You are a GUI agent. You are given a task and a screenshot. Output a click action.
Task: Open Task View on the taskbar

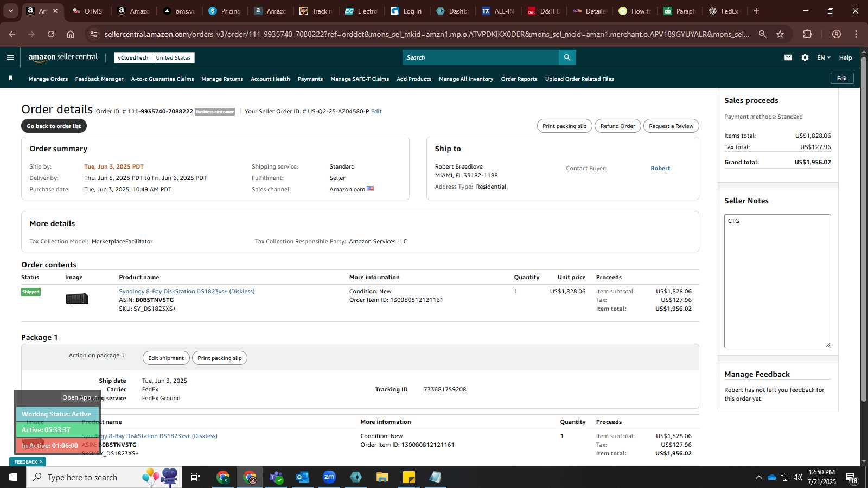[195, 477]
